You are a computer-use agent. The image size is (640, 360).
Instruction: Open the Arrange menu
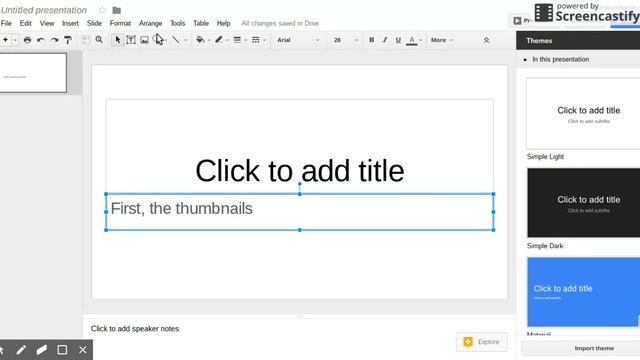coord(151,23)
